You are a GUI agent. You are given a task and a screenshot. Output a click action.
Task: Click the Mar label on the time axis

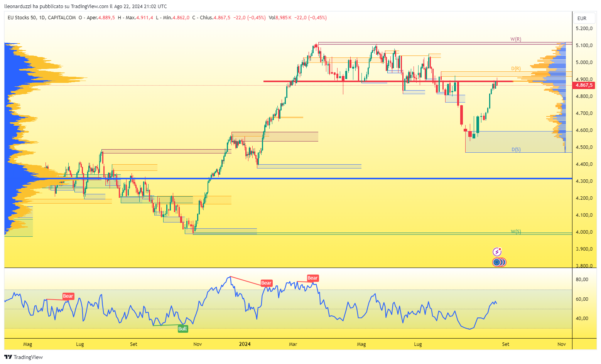tap(293, 344)
